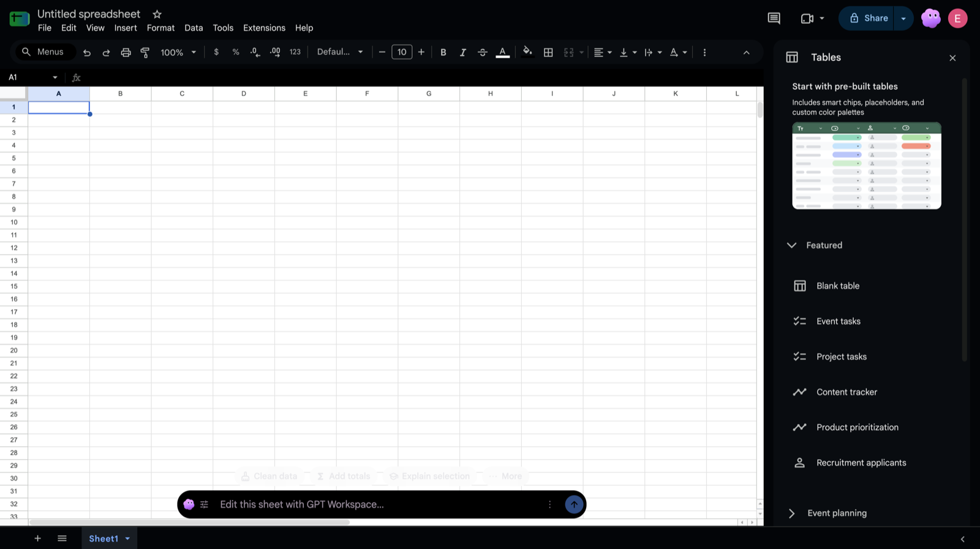Open the Sheet1 tab dropdown arrow
Screen dimensions: 980x549
coord(127,539)
